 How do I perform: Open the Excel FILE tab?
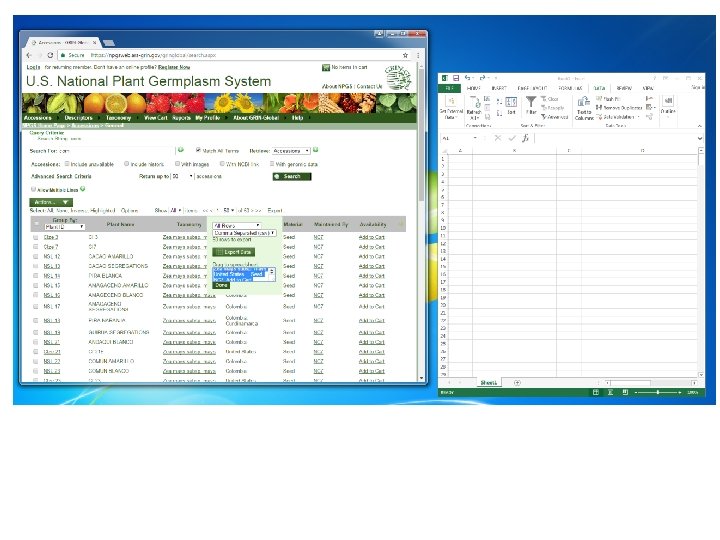(x=450, y=88)
